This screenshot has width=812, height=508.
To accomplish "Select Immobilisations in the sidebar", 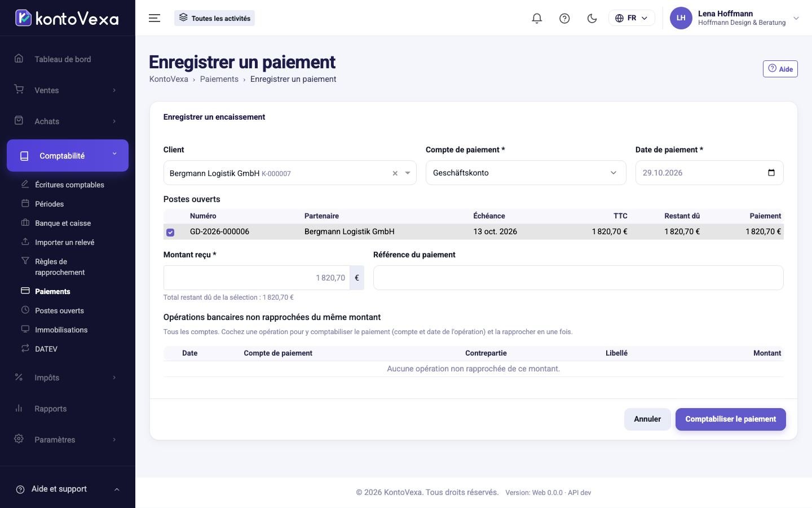I will coord(61,330).
